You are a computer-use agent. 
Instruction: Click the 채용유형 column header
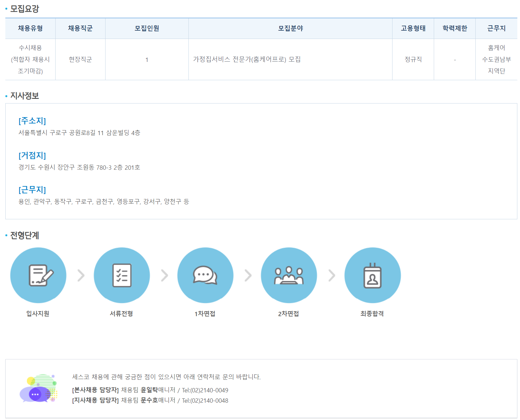pyautogui.click(x=30, y=28)
